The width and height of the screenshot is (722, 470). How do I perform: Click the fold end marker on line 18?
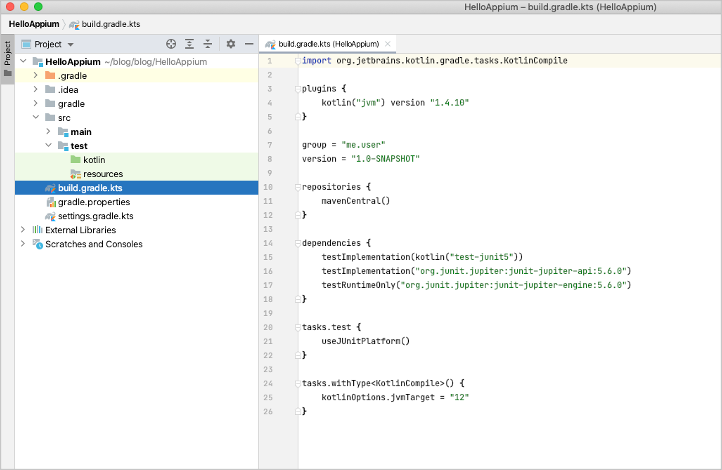(298, 299)
